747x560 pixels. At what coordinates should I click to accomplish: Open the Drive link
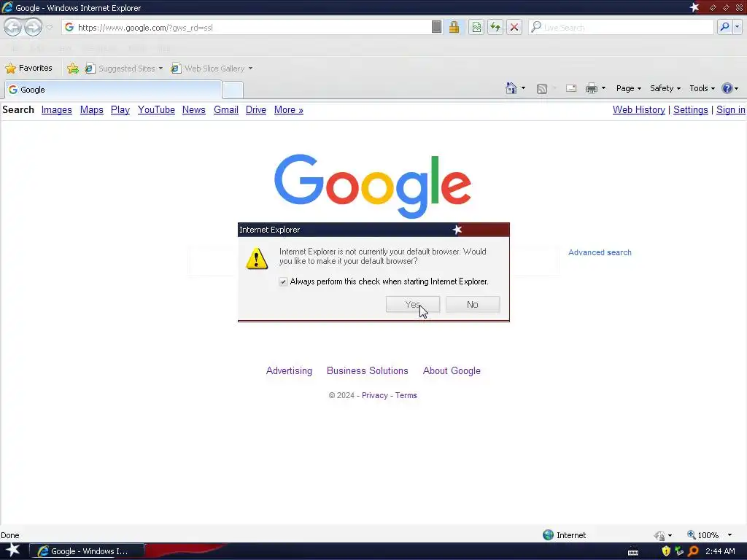tap(256, 110)
